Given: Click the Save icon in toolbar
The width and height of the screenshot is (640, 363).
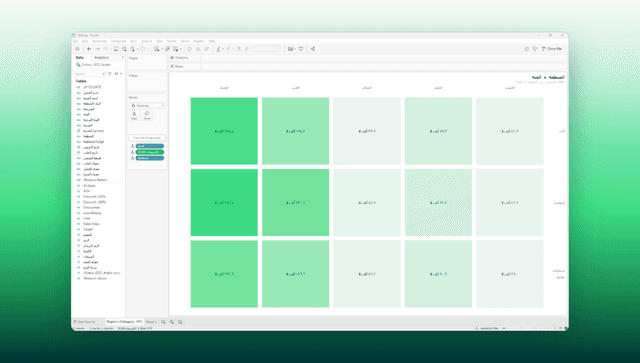Looking at the screenshot, I should coord(116,49).
